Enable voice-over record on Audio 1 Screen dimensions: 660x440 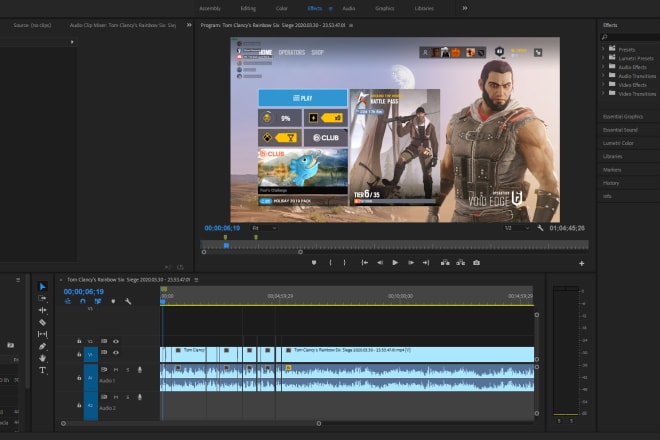140,370
